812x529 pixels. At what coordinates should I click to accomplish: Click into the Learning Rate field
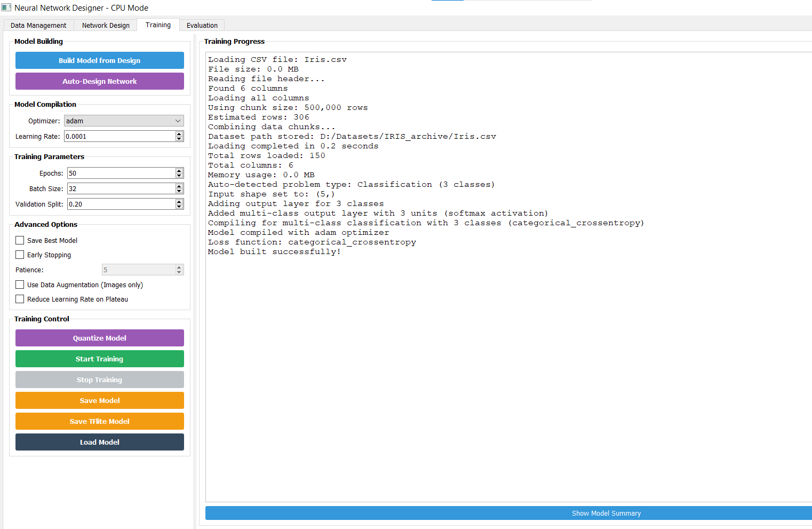[x=120, y=137]
